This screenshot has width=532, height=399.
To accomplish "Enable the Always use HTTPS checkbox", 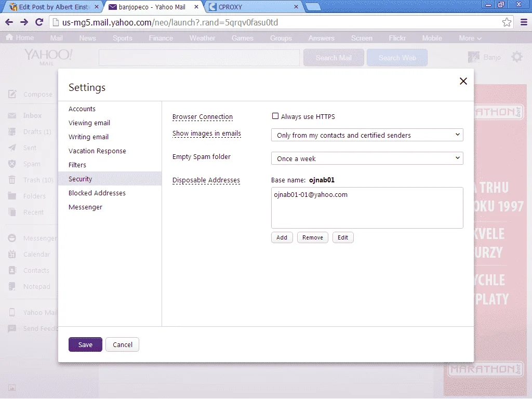I will 275,116.
